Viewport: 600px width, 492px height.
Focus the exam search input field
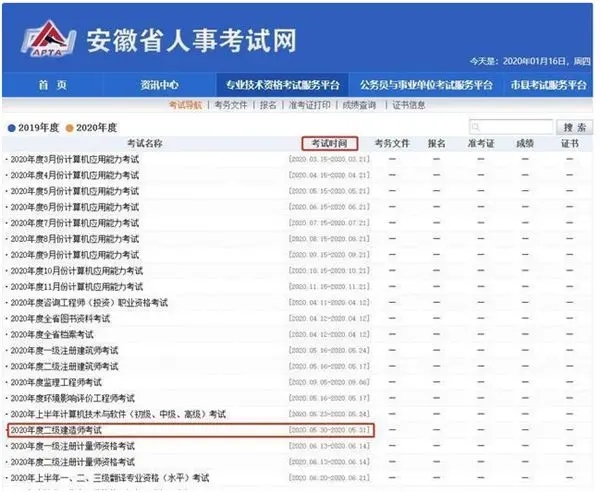(x=511, y=127)
